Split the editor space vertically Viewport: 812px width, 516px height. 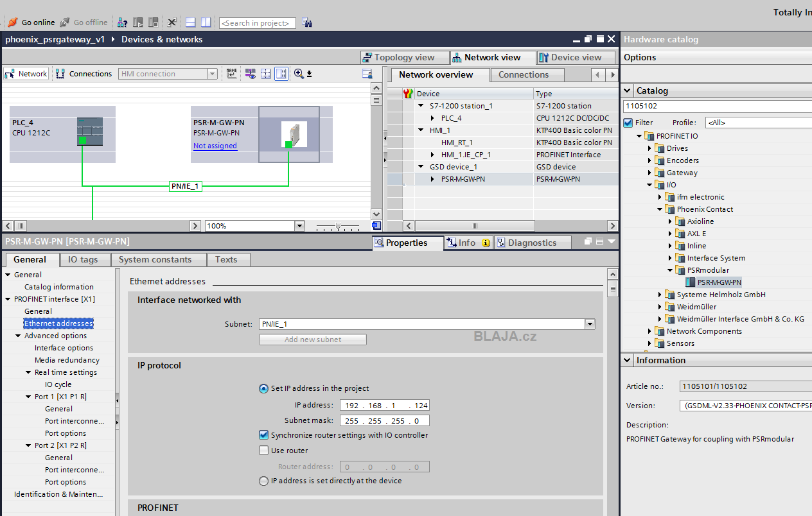point(206,22)
